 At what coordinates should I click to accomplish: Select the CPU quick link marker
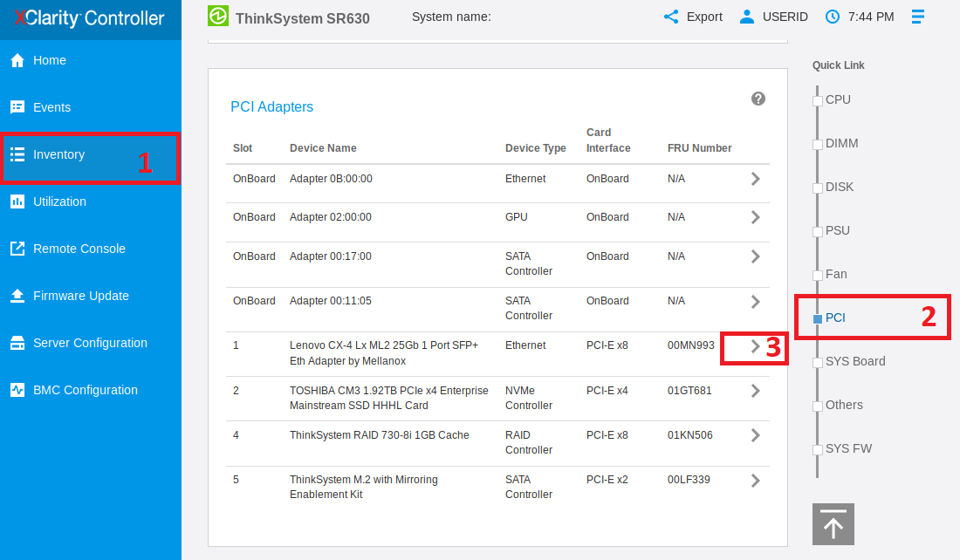pos(818,100)
